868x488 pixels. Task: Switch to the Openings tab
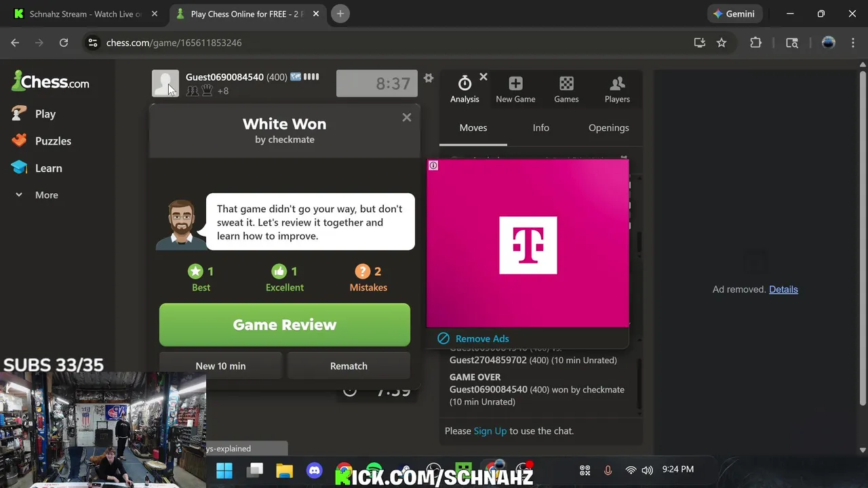(609, 127)
